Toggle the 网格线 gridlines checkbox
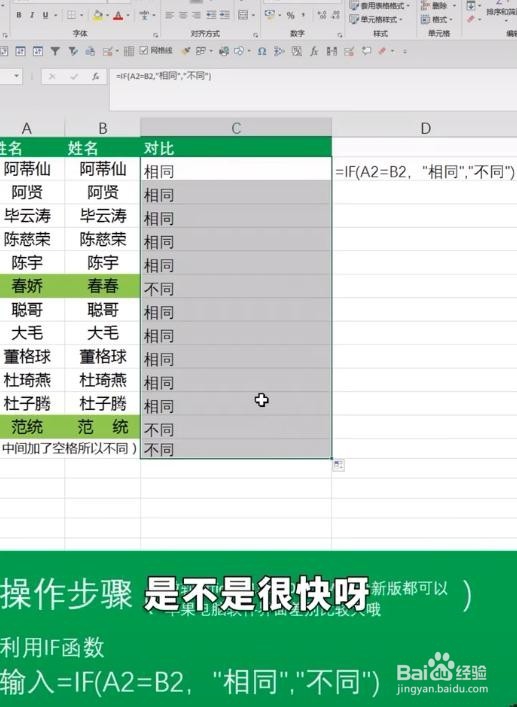This screenshot has height=707, width=517. [x=156, y=50]
